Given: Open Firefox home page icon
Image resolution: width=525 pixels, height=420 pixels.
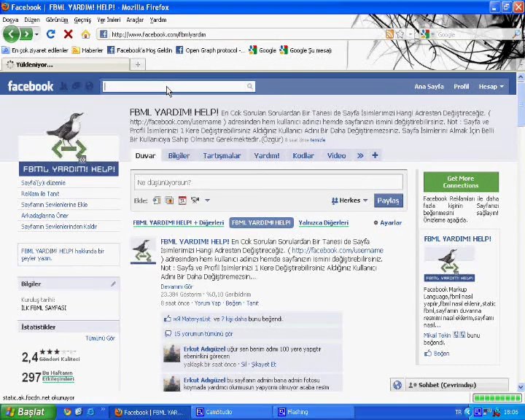Looking at the screenshot, I should click(x=86, y=34).
